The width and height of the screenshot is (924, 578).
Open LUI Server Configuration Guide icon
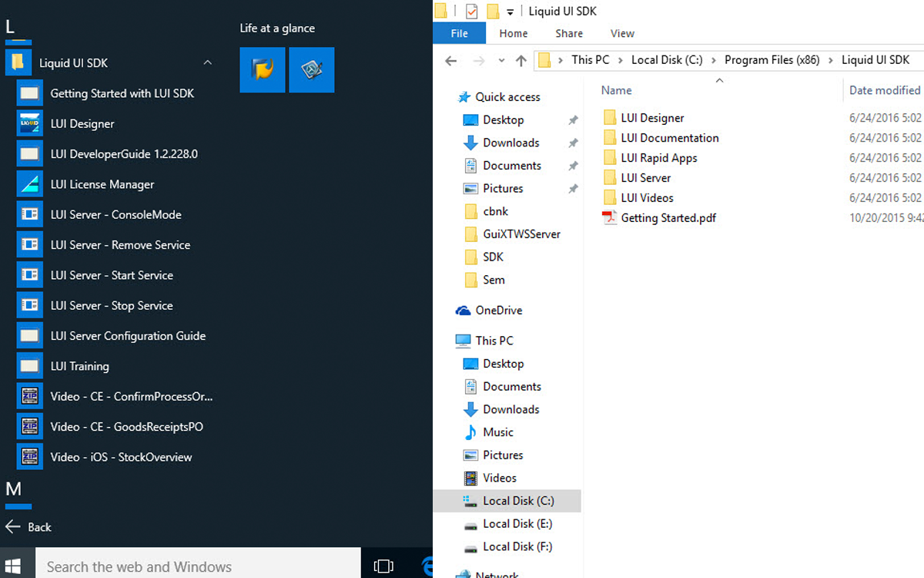(x=29, y=336)
